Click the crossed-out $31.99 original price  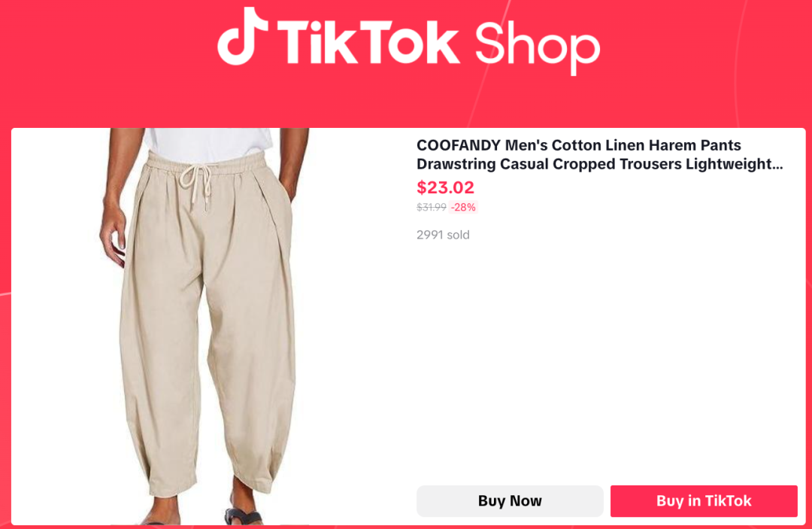point(432,207)
